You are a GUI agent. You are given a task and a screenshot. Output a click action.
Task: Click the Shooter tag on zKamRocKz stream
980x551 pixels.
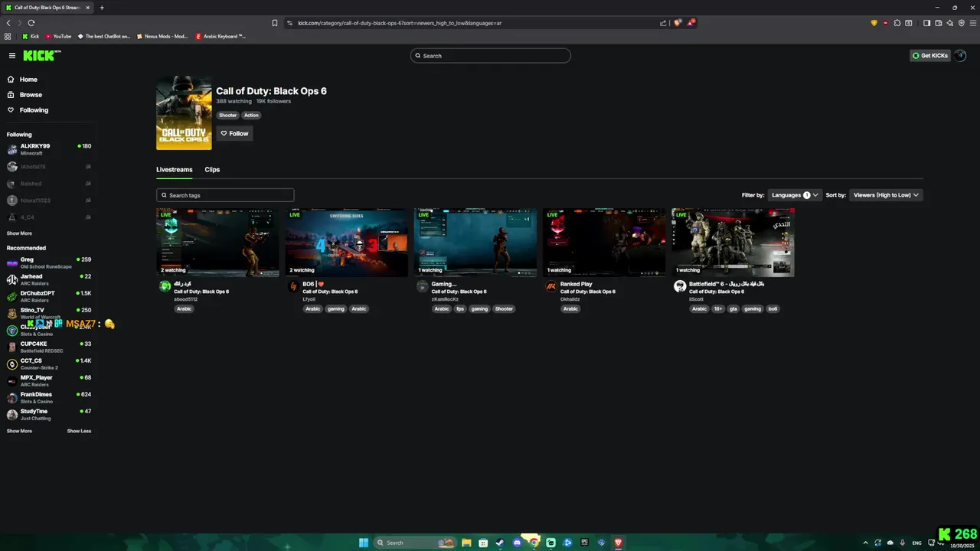(504, 309)
